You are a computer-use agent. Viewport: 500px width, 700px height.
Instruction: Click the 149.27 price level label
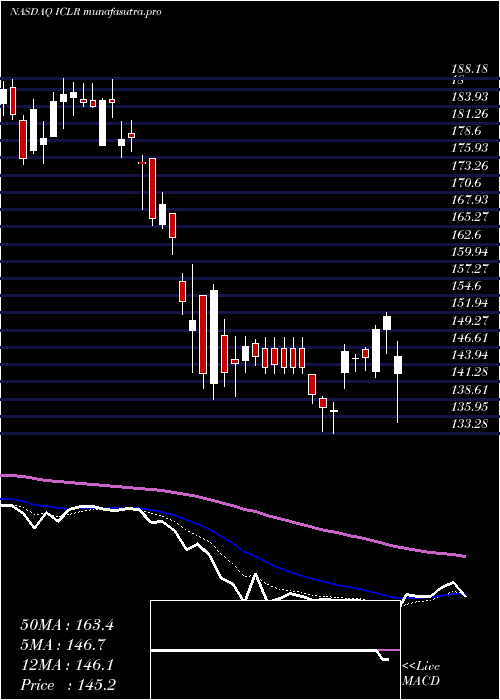click(470, 321)
